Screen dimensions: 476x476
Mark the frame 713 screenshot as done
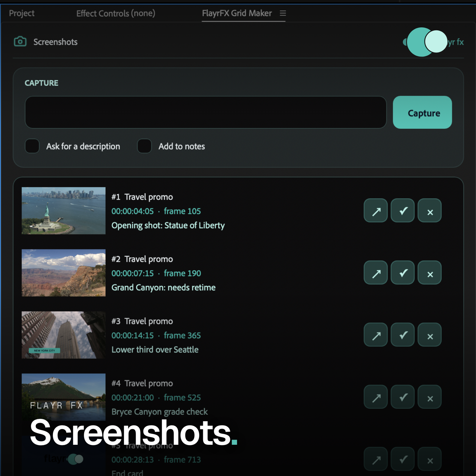(403, 459)
